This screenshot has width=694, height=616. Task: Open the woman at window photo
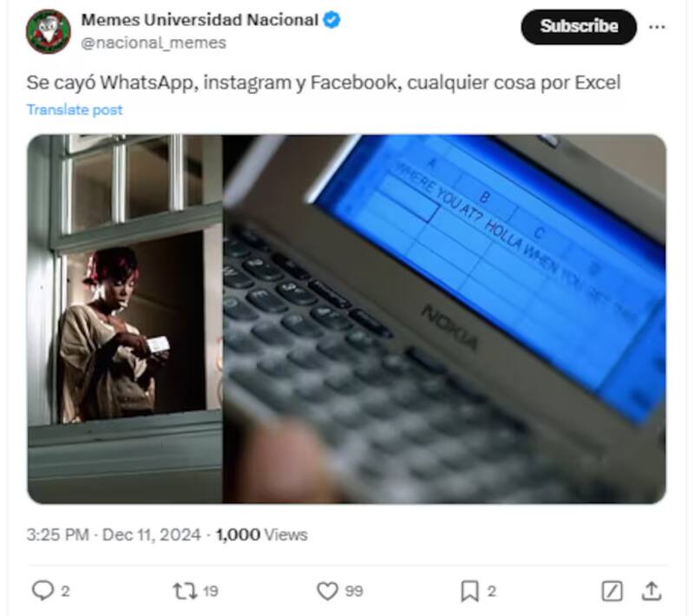coord(125,318)
